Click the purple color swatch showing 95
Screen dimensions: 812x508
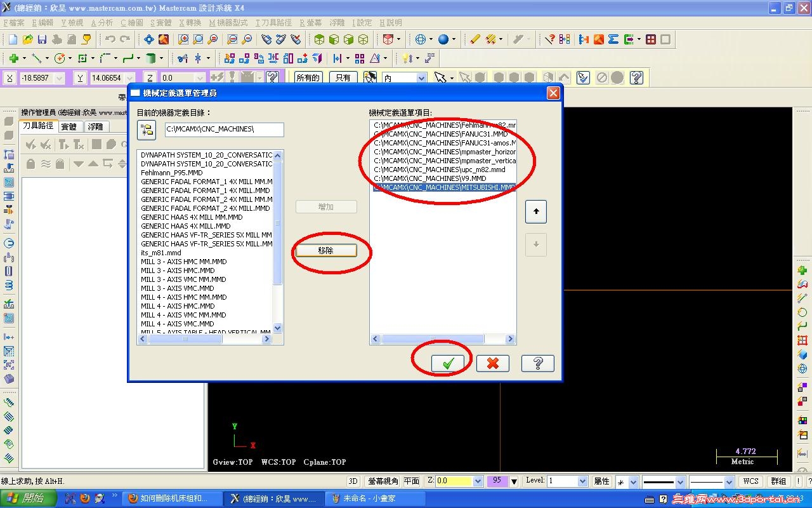[497, 481]
